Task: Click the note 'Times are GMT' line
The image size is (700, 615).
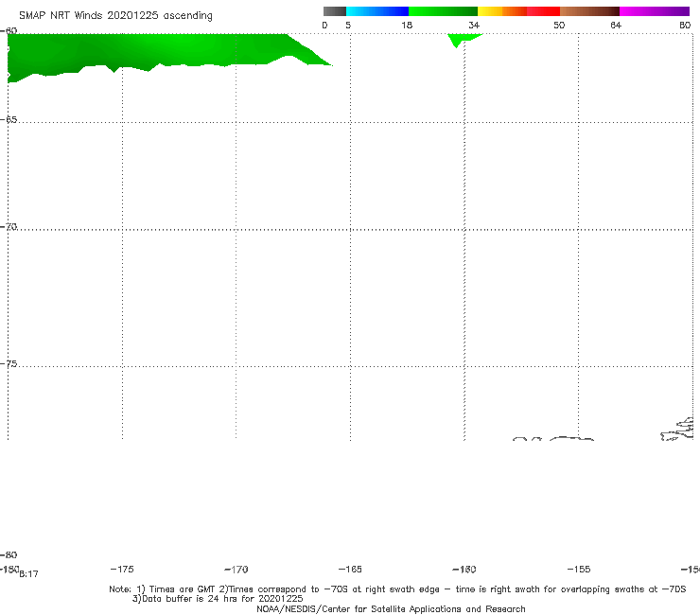Action: [397, 589]
